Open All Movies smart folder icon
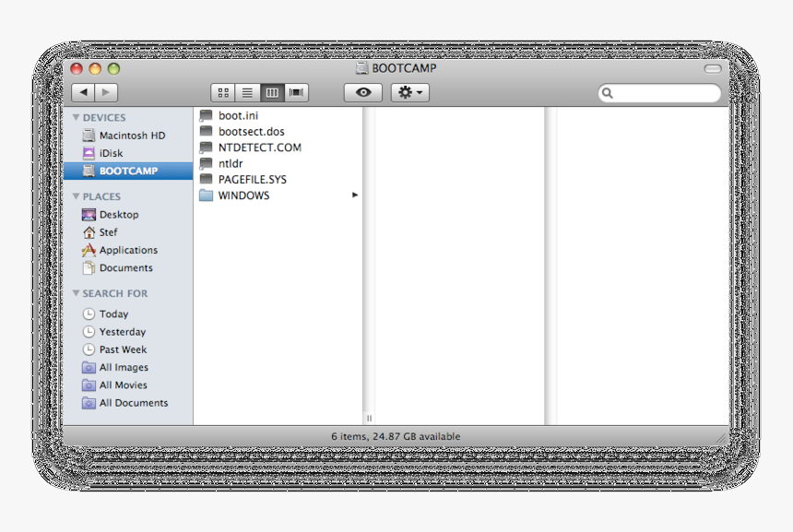Image resolution: width=793 pixels, height=532 pixels. pyautogui.click(x=89, y=384)
